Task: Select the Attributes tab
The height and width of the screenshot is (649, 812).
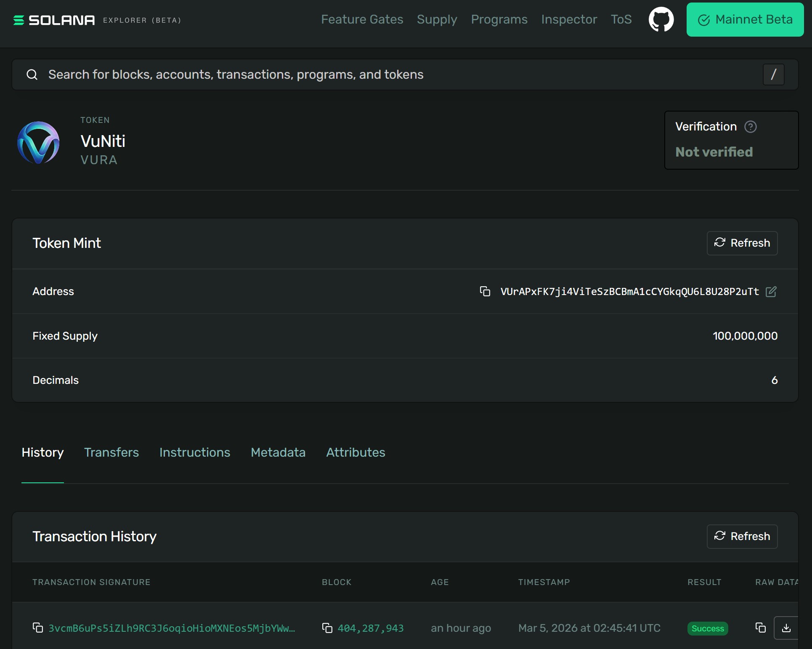Action: coord(356,452)
